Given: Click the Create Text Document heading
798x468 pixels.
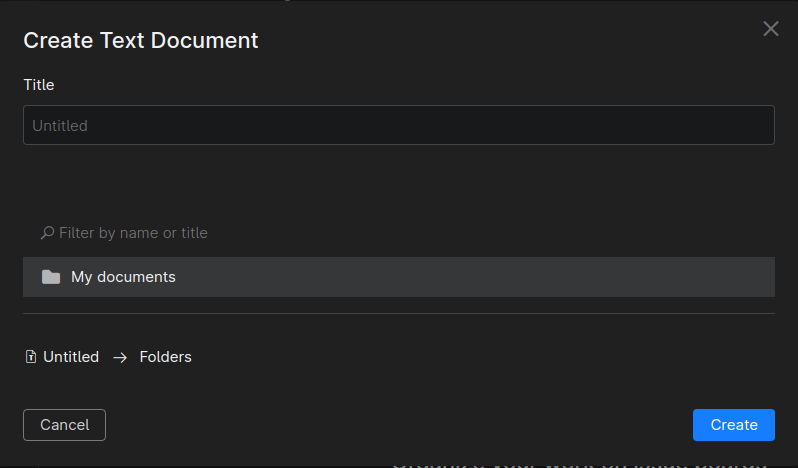Looking at the screenshot, I should (141, 41).
